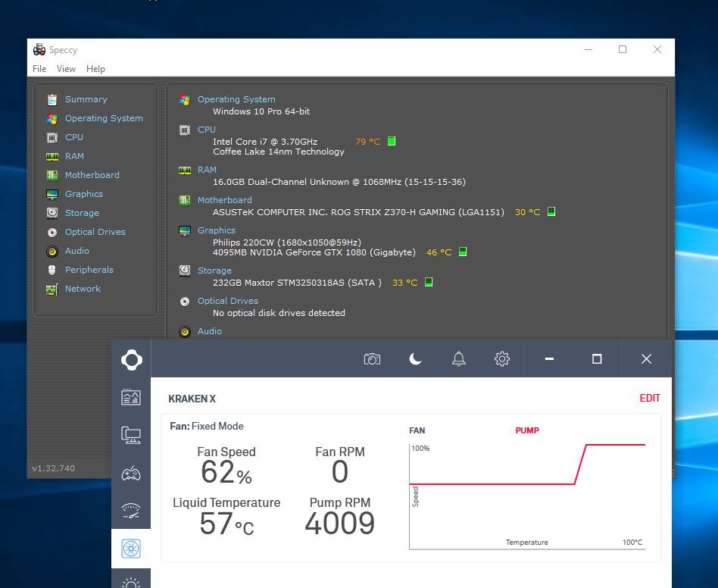
Task: Click the Audio speaker icon in summary pane
Action: tap(185, 332)
